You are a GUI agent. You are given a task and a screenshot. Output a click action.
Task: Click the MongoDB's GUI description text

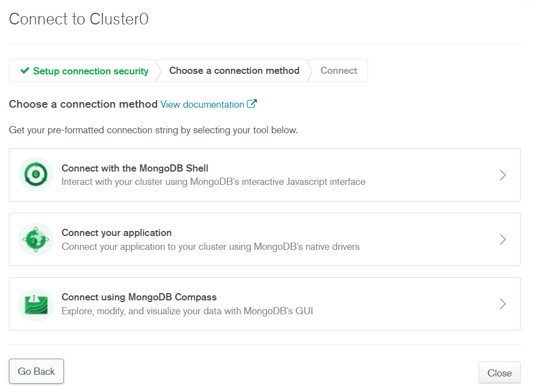pyautogui.click(x=187, y=311)
